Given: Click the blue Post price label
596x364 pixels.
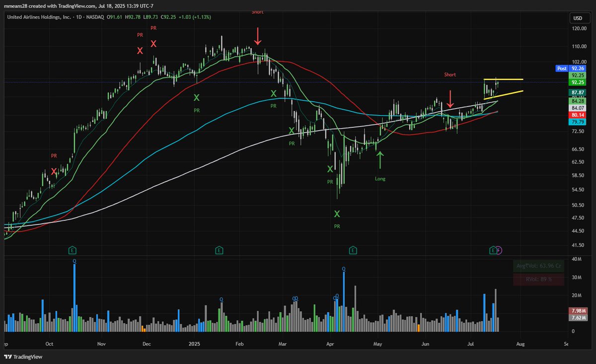Looking at the screenshot, I should (x=562, y=69).
